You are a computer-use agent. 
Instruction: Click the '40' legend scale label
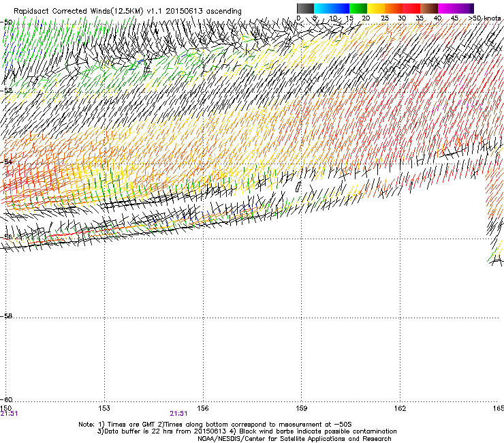[x=437, y=18]
